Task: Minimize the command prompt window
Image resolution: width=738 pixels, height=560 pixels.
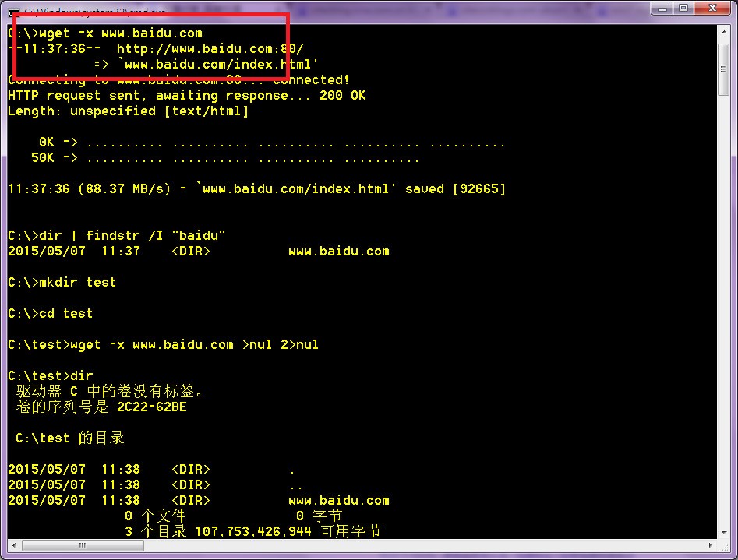Action: 662,9
